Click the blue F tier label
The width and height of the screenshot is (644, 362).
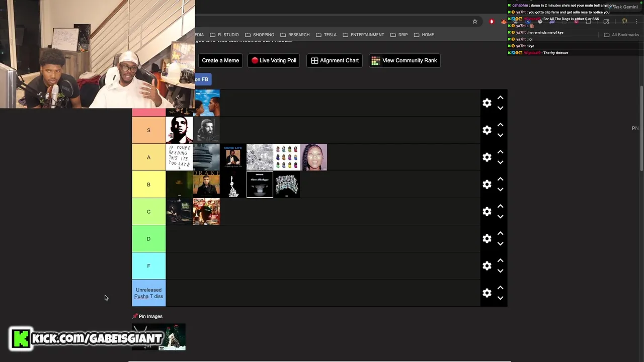(x=148, y=266)
